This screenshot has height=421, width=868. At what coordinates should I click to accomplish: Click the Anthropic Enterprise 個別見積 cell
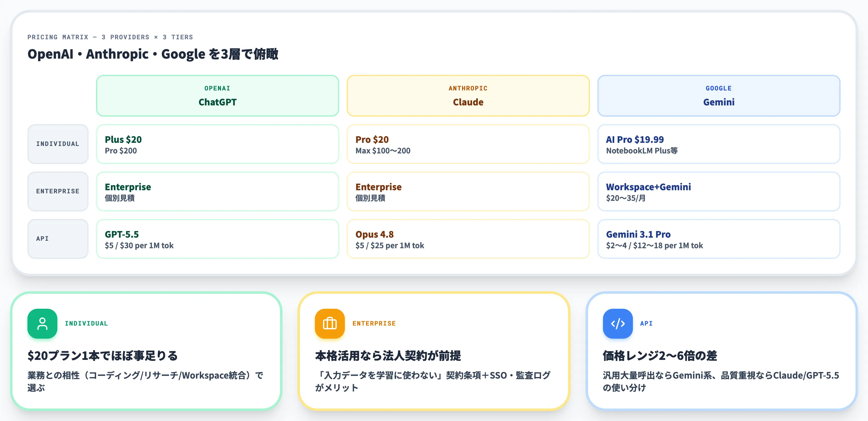tap(468, 191)
